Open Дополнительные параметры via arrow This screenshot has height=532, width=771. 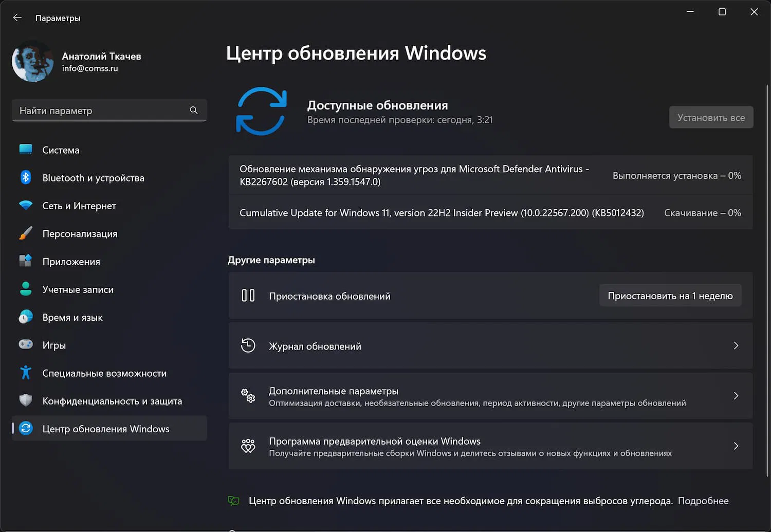point(736,396)
